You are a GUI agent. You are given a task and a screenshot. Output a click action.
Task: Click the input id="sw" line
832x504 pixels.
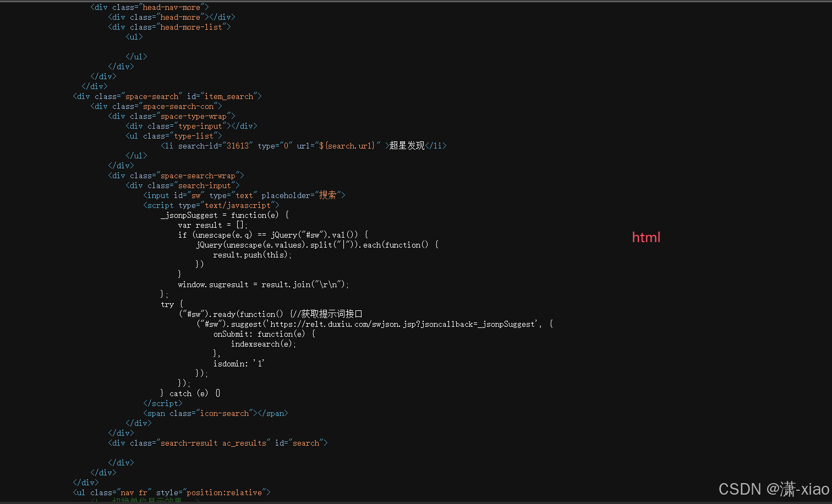pyautogui.click(x=244, y=195)
